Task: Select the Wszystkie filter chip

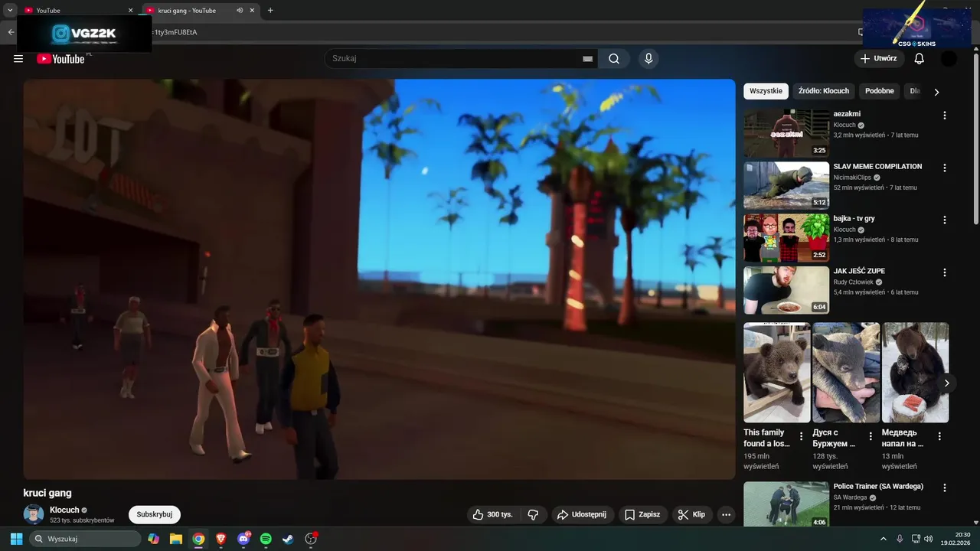Action: click(766, 91)
